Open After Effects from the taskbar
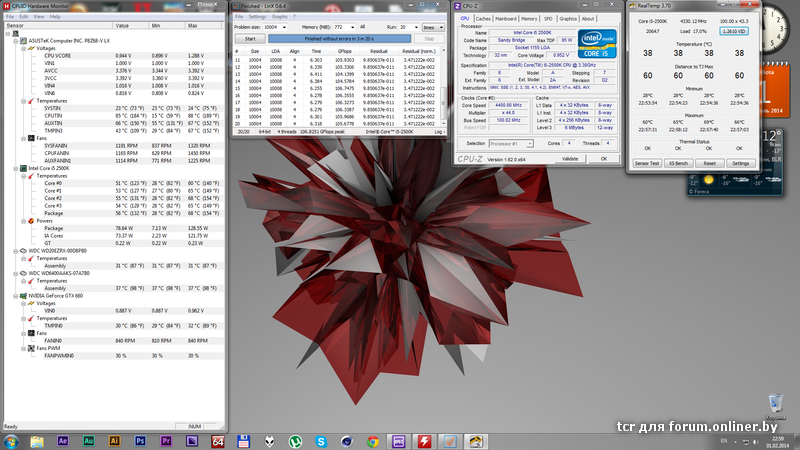This screenshot has height=450, width=800. 63,441
